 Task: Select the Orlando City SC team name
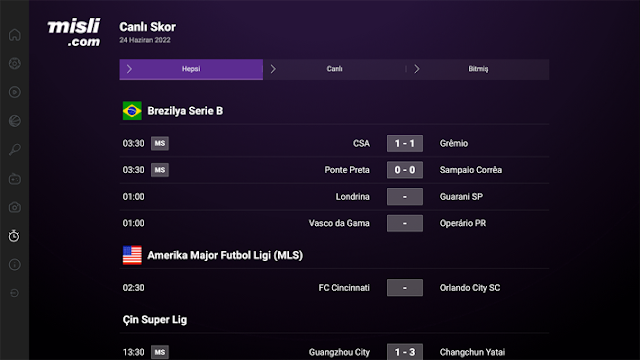click(x=470, y=288)
